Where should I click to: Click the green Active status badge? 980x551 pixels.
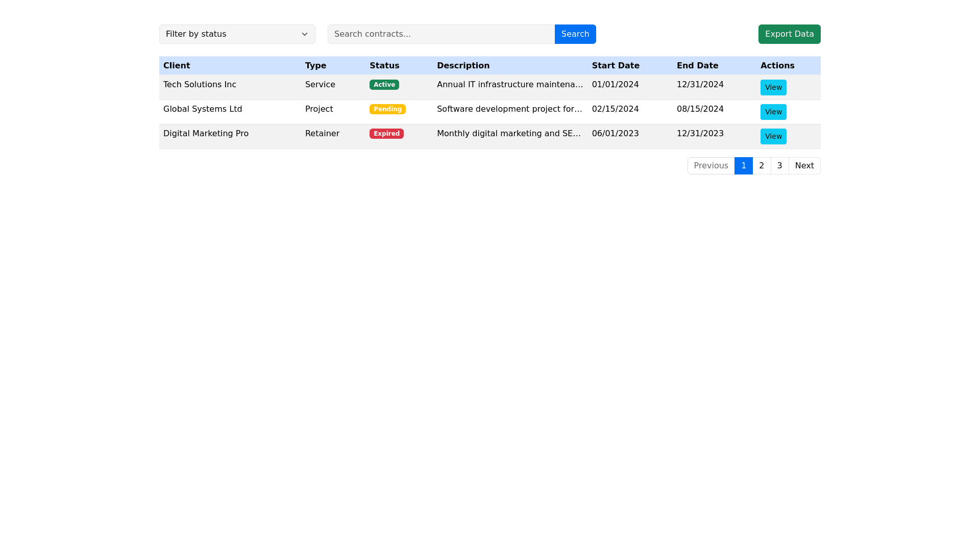[x=384, y=85]
